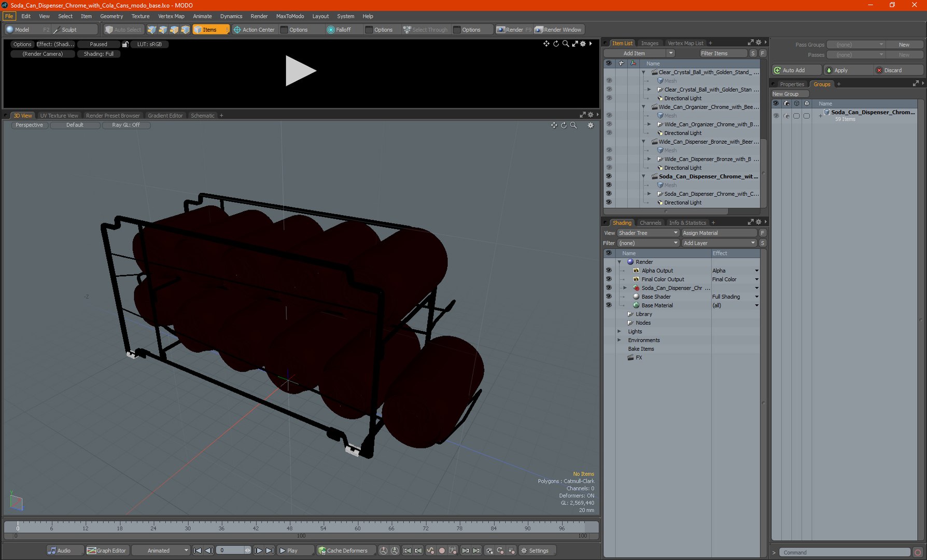Switch to Properties tab
The height and width of the screenshot is (560, 927).
tap(792, 84)
